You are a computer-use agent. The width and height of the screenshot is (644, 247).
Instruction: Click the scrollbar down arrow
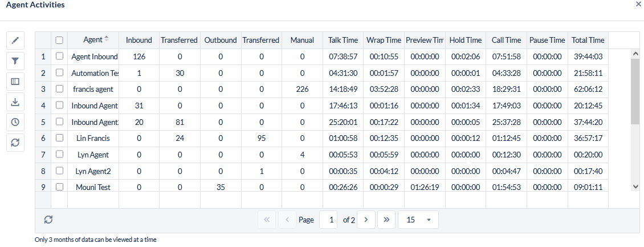[636, 187]
